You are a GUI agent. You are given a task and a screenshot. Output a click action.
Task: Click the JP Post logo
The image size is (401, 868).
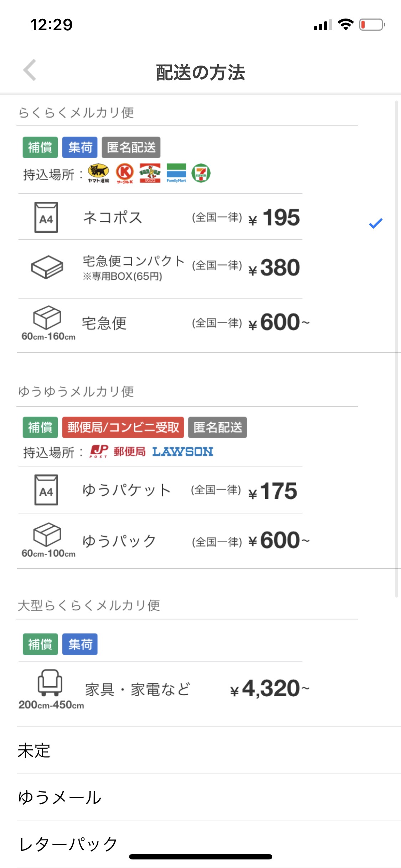(99, 451)
